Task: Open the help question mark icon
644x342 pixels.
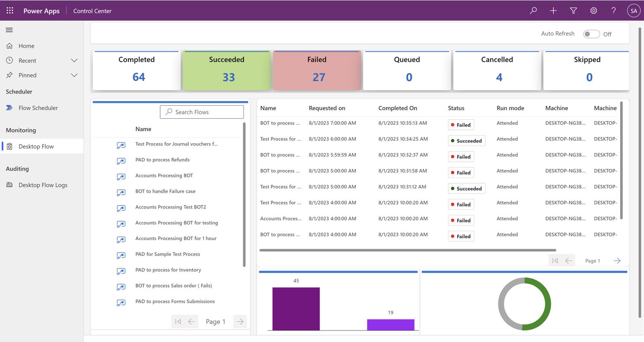Action: tap(613, 11)
